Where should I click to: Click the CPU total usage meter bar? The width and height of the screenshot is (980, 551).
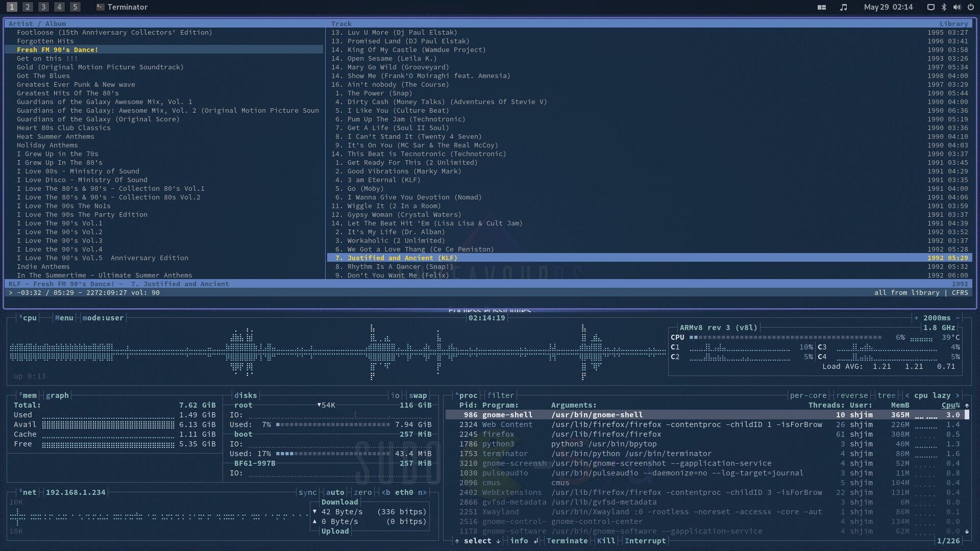click(x=785, y=337)
